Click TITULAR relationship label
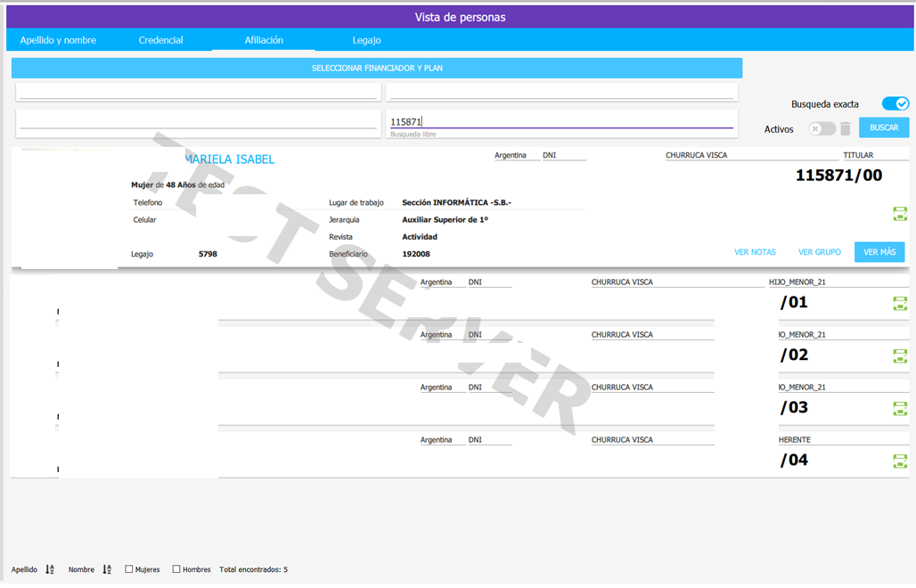This screenshot has width=916, height=588. [x=857, y=155]
